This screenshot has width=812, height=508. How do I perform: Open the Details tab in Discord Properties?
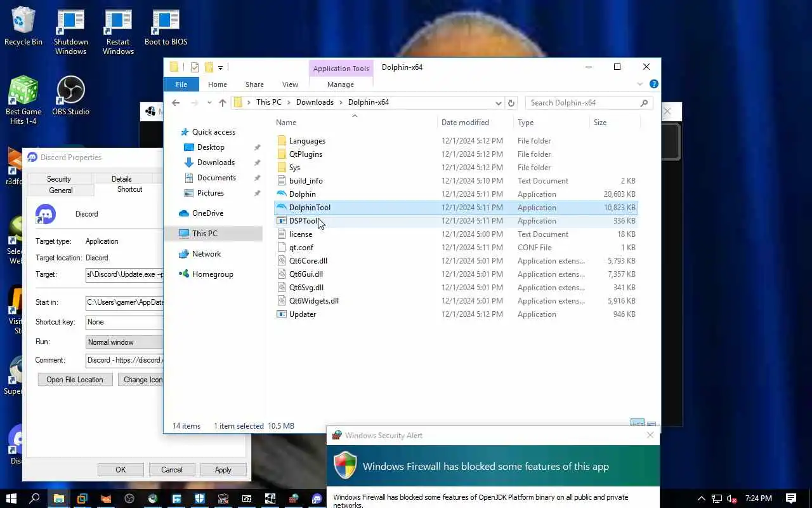click(122, 179)
